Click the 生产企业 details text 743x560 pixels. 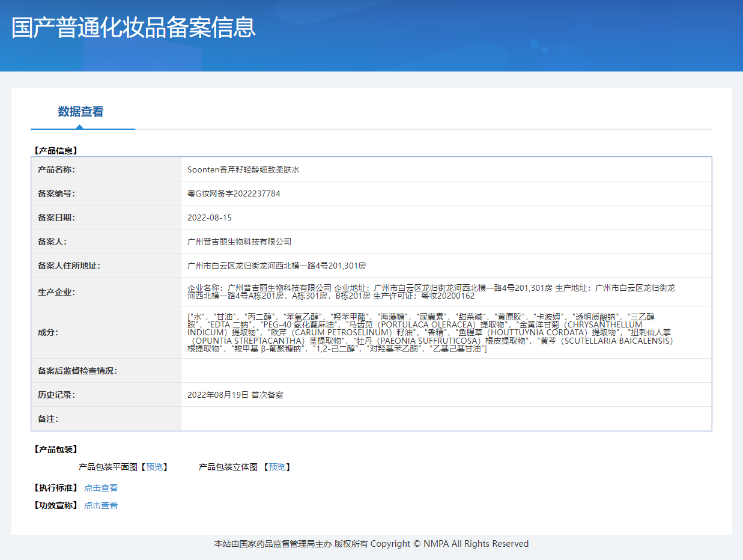(431, 292)
